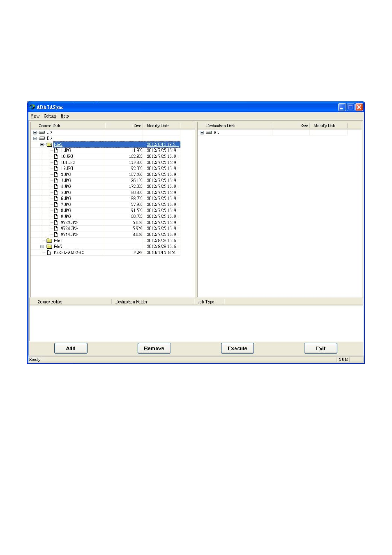Click the Remove button
Image resolution: width=392 pixels, height=555 pixels.
tap(154, 348)
